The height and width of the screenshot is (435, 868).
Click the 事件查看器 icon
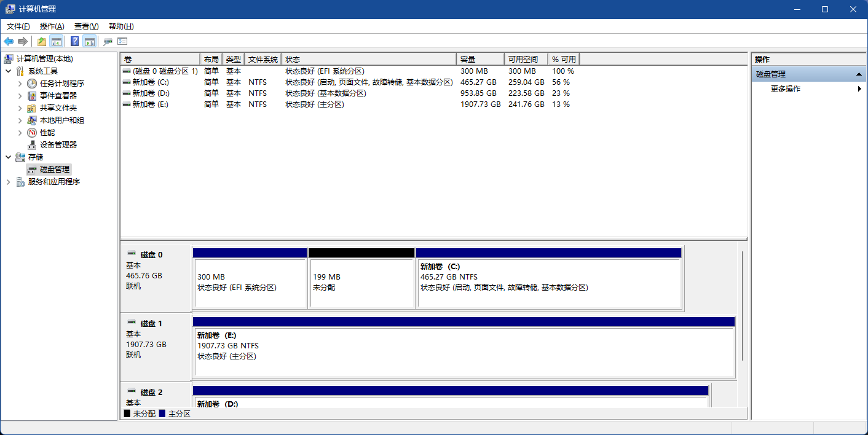(32, 96)
